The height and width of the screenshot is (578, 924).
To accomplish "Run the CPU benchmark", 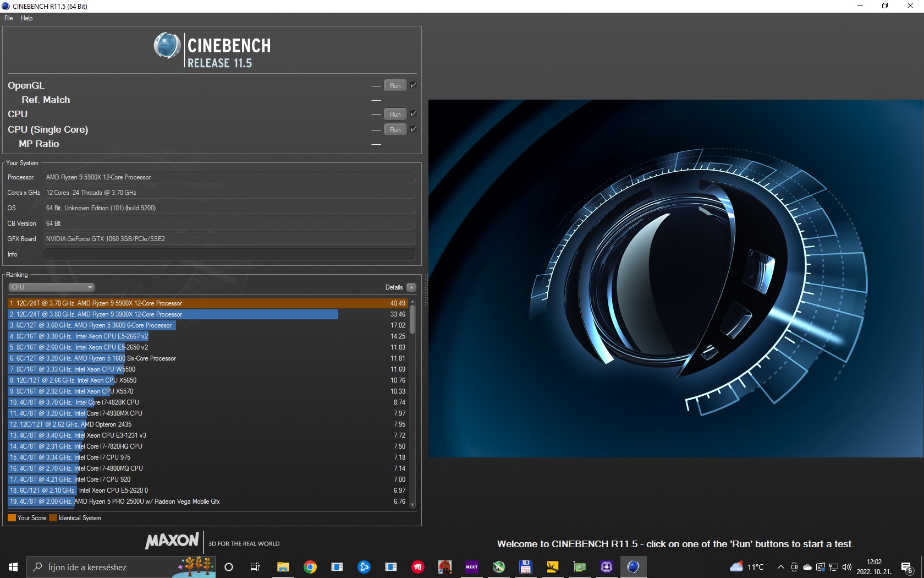I will (x=395, y=114).
